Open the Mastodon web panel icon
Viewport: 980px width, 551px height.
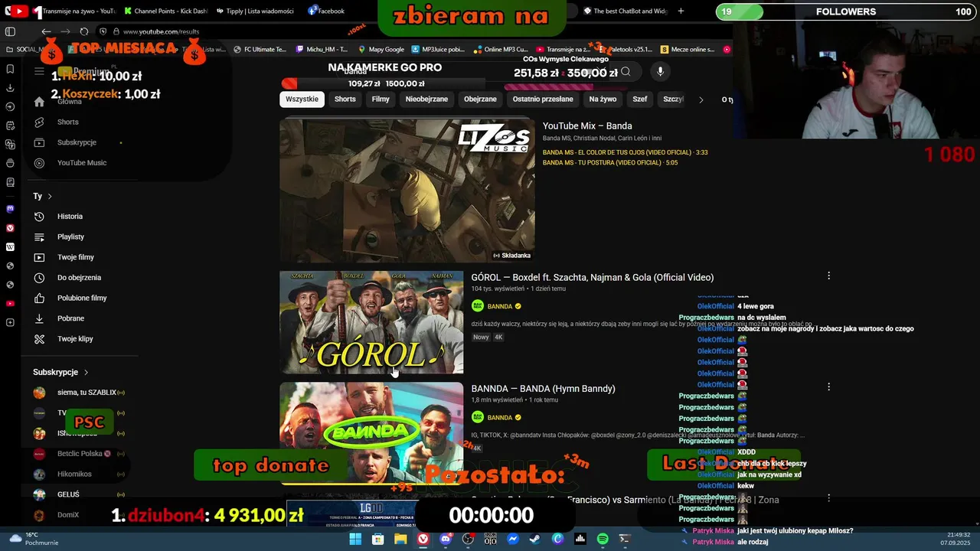(10, 208)
